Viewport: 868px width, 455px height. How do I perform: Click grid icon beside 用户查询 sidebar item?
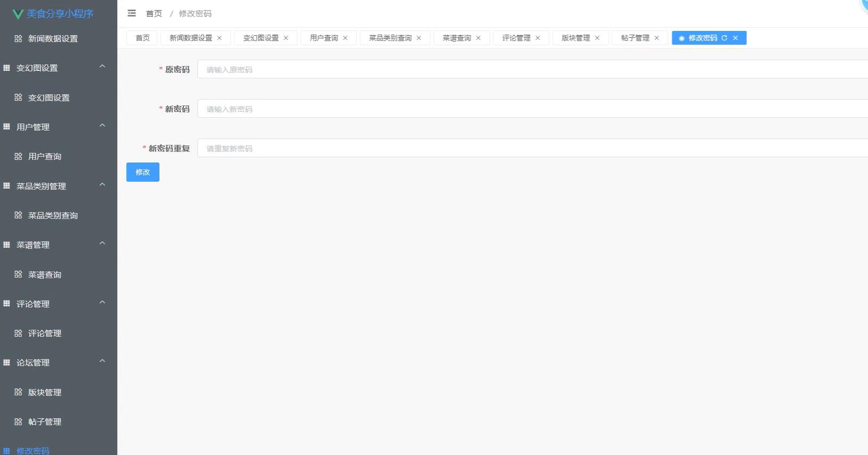(18, 156)
